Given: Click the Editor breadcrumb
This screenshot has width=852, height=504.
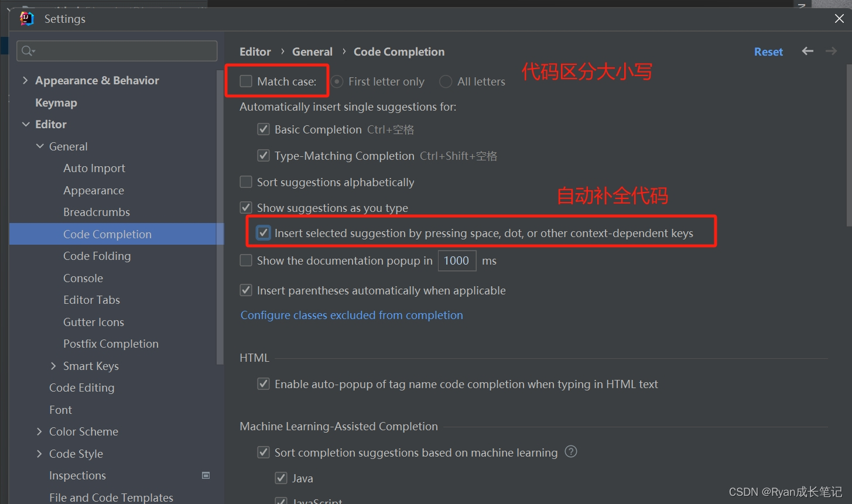Looking at the screenshot, I should point(255,52).
